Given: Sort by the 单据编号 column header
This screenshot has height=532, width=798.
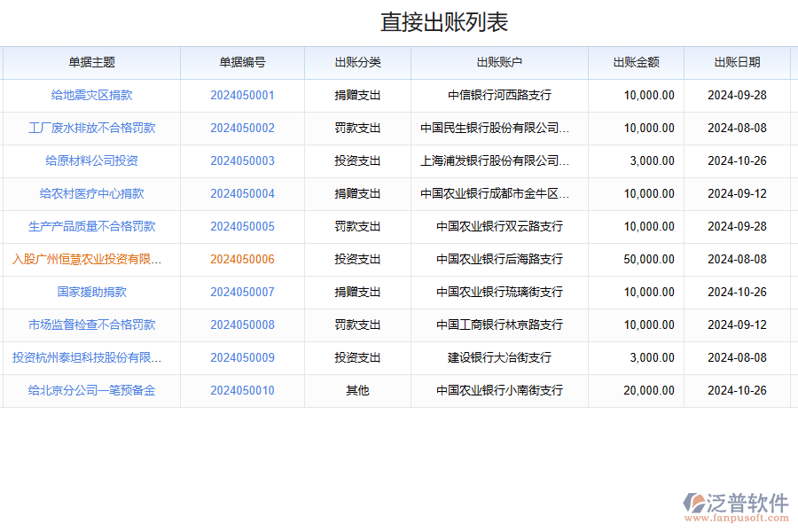Looking at the screenshot, I should coord(244,62).
